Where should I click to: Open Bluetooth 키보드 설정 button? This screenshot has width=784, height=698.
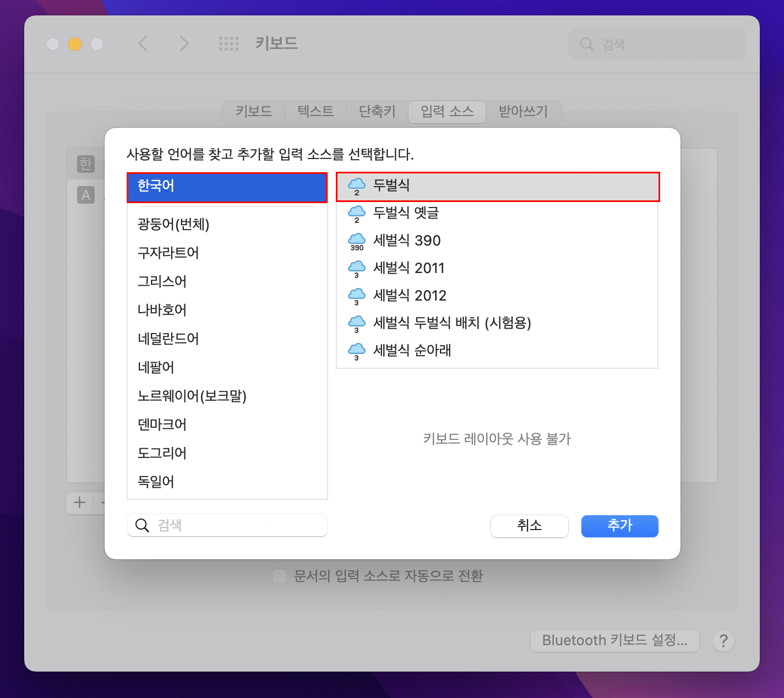click(x=615, y=641)
